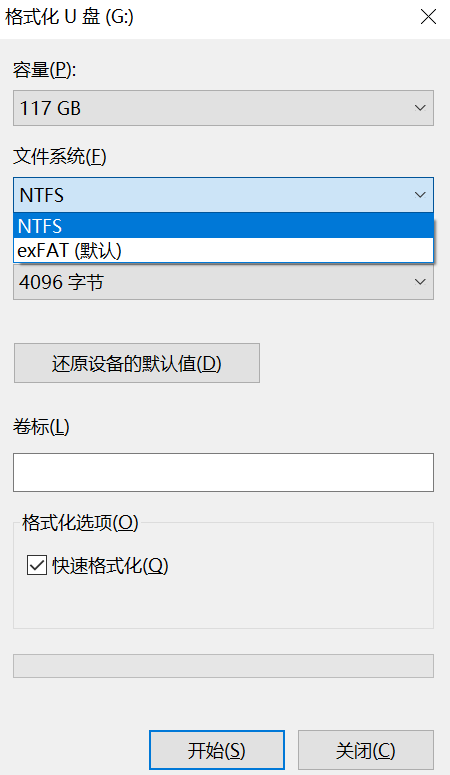
Task: Click the capacity dropdown chevron arrow
Action: tap(420, 108)
